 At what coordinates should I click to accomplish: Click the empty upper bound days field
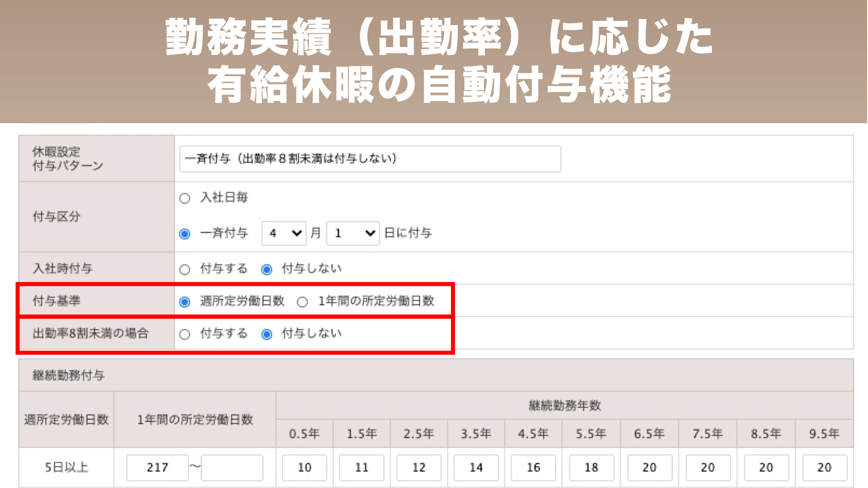tap(232, 467)
